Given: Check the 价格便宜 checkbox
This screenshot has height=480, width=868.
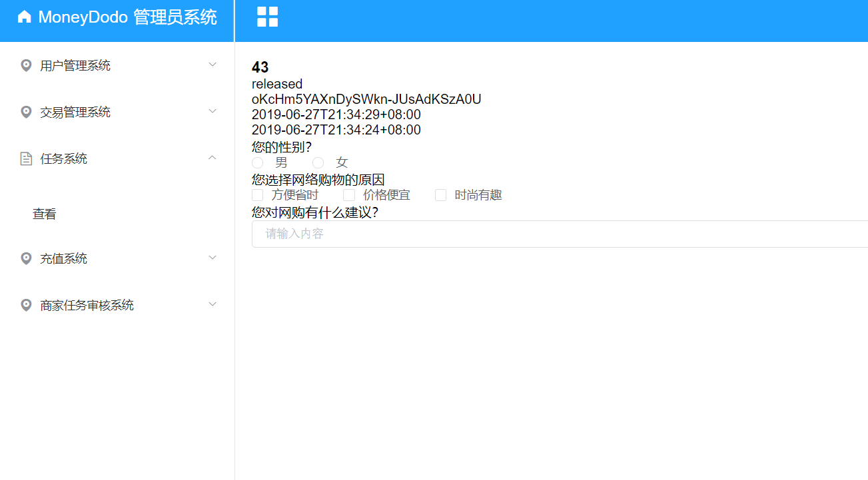Looking at the screenshot, I should [349, 195].
